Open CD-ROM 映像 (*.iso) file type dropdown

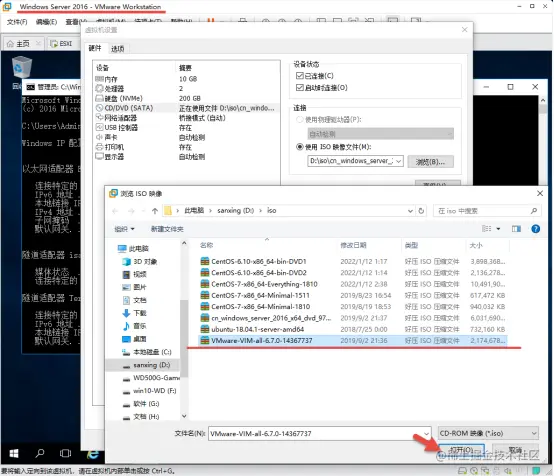coord(489,433)
